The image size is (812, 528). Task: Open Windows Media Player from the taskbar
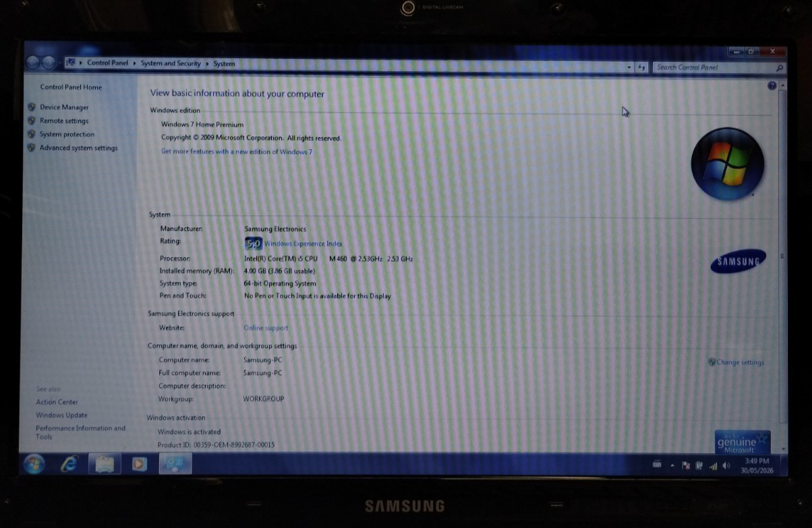140,464
